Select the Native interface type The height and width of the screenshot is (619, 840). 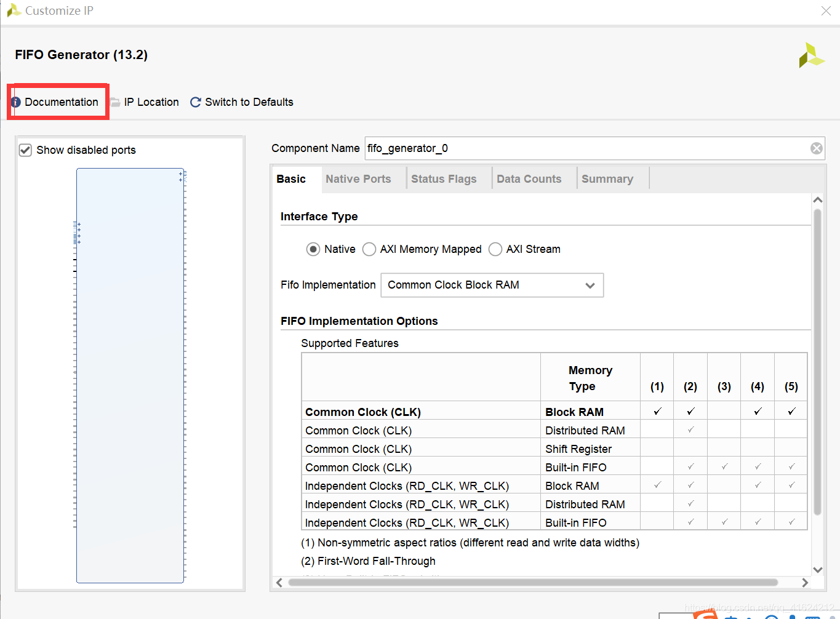[x=313, y=249]
